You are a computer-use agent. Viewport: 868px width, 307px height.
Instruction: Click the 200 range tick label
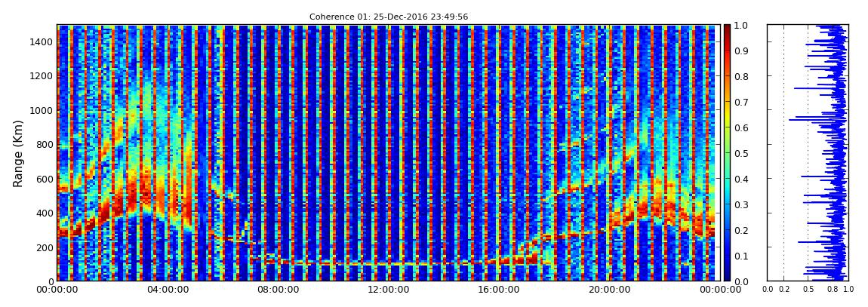point(45,247)
